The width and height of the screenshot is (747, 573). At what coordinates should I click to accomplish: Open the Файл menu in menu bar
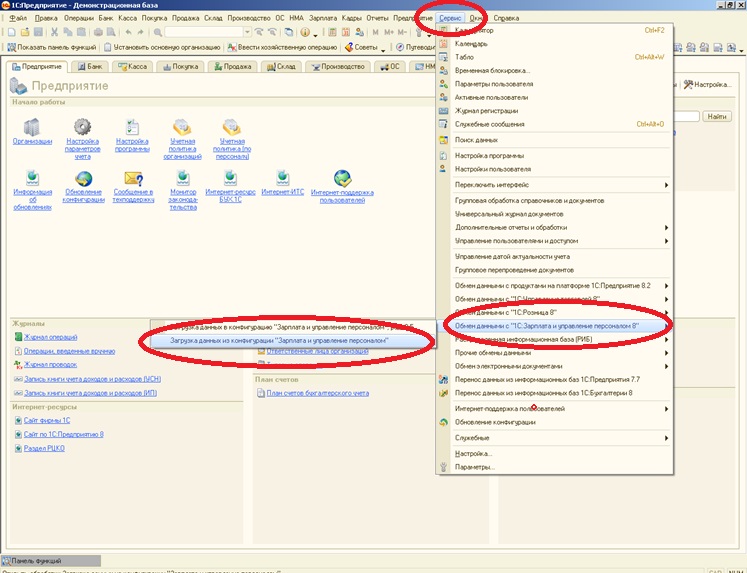[x=18, y=18]
